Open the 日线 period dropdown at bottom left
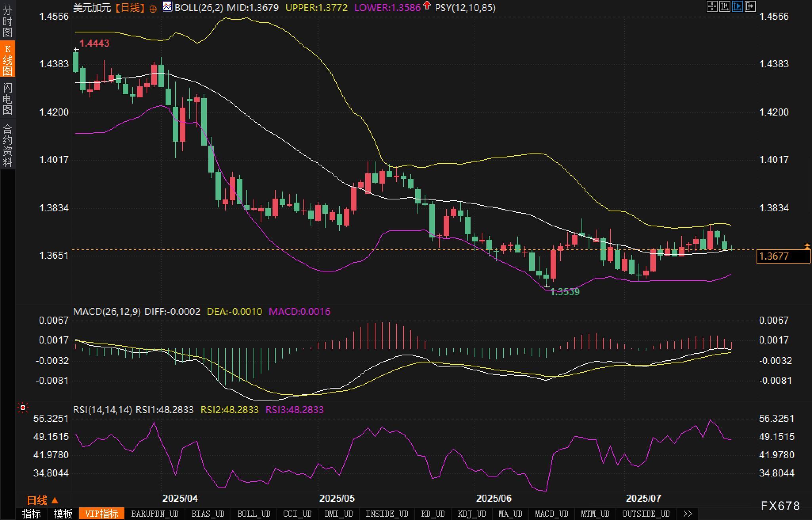Viewport: 812px width, 520px height. (x=42, y=501)
